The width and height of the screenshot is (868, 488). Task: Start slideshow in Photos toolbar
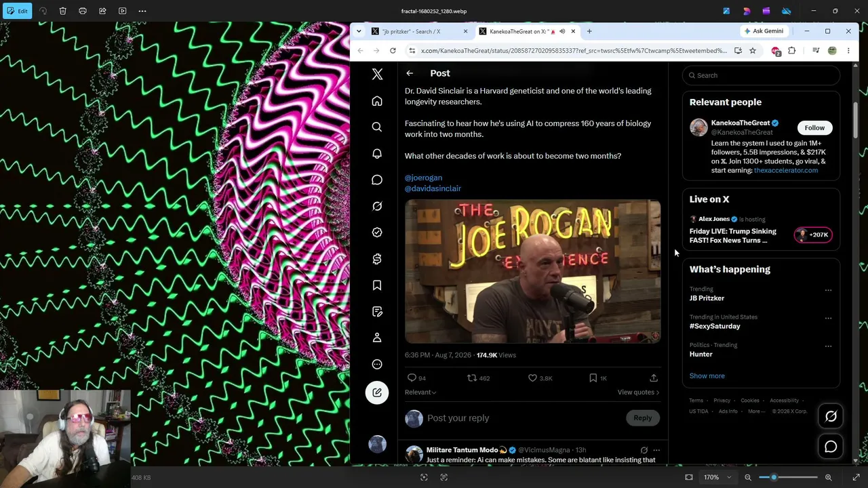123,11
